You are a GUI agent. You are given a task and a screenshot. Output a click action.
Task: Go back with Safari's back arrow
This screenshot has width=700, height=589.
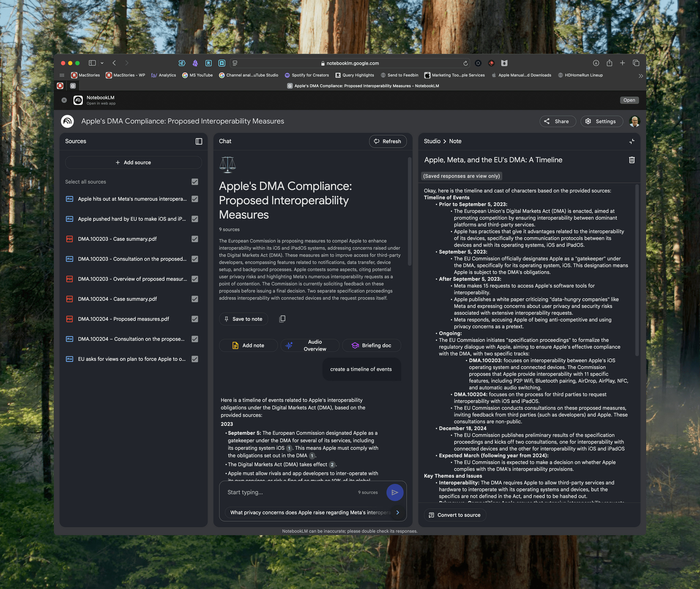114,63
